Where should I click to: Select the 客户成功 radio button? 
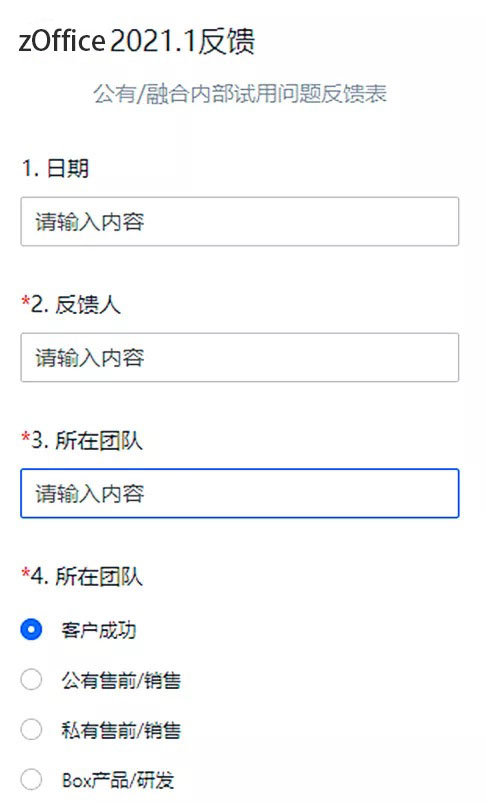(x=31, y=629)
